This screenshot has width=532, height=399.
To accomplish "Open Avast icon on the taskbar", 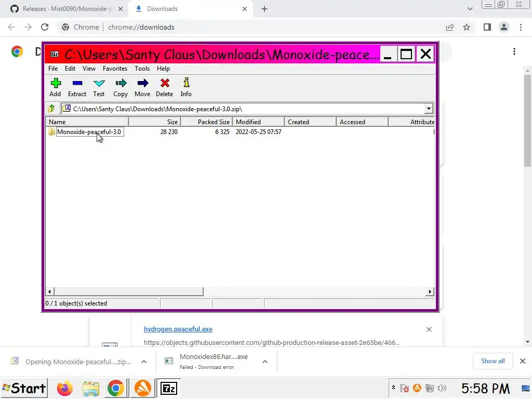I will click(142, 388).
